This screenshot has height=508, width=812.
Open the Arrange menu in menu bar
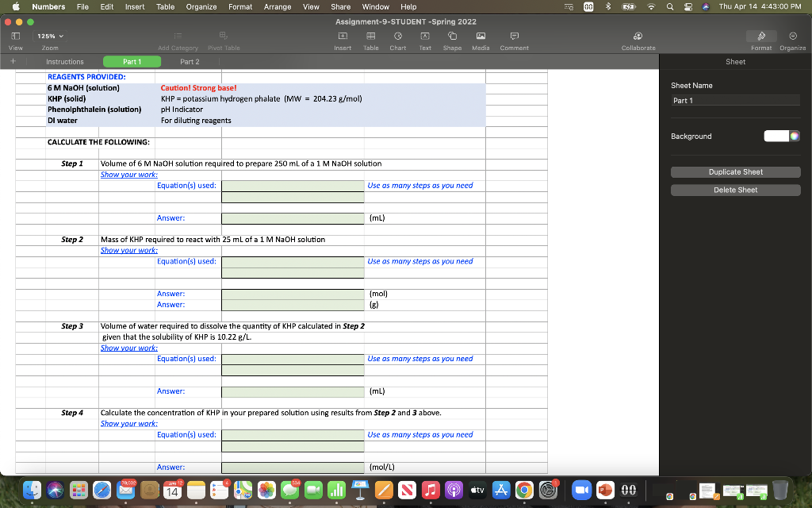277,6
